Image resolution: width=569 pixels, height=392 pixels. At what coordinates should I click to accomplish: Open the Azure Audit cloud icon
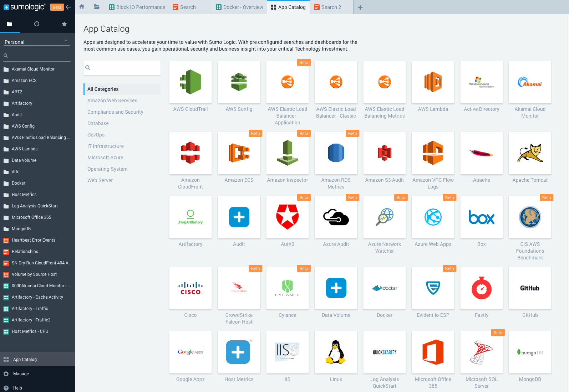[x=336, y=217]
